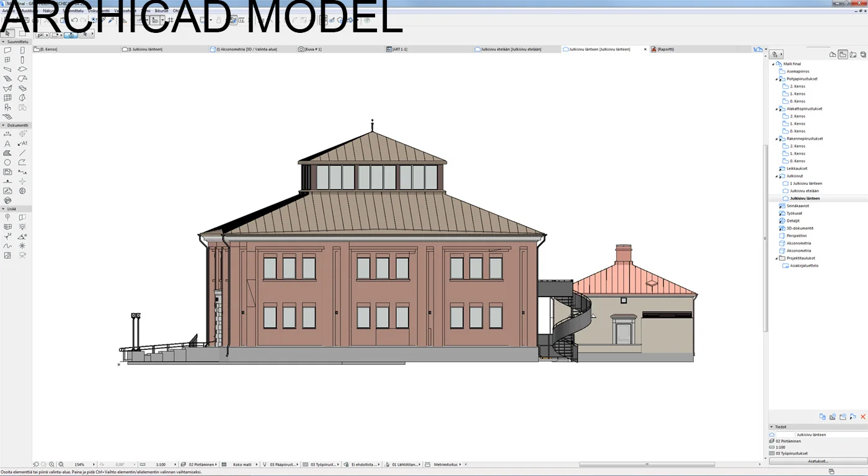Collapse the Rakennepiirustukset tree node

click(x=776, y=139)
